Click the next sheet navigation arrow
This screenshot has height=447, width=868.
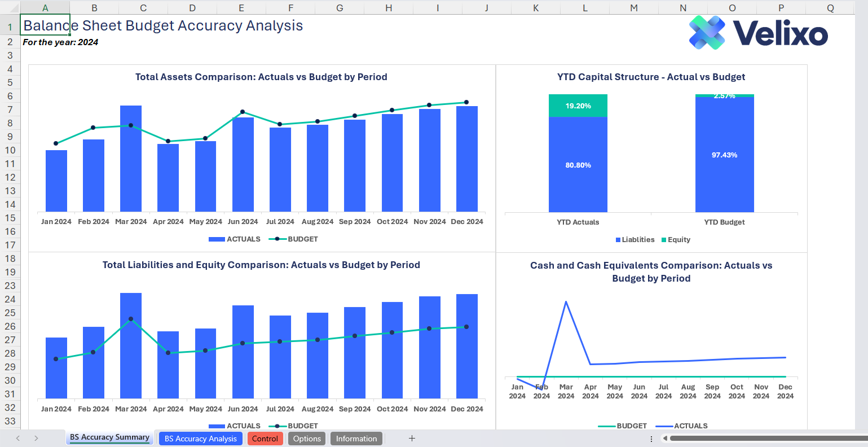point(36,439)
